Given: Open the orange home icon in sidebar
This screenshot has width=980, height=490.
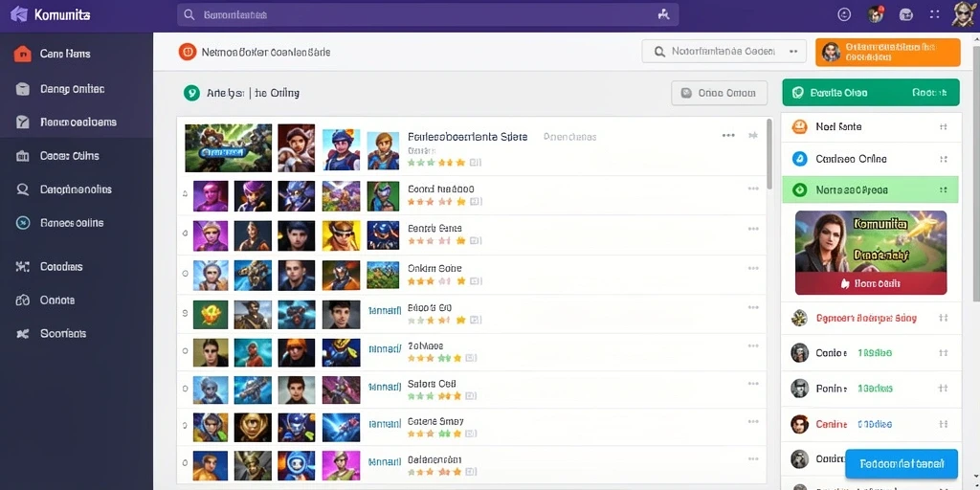Looking at the screenshot, I should point(23,54).
